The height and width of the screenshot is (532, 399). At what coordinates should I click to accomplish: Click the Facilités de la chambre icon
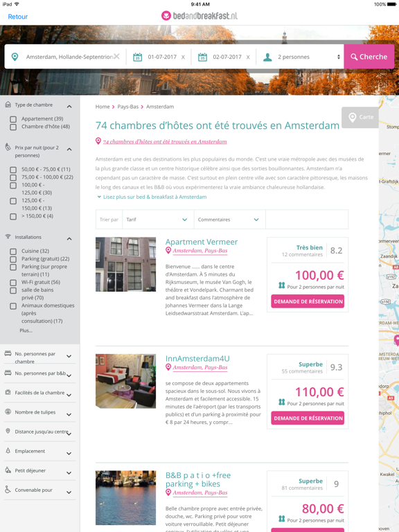[8, 392]
